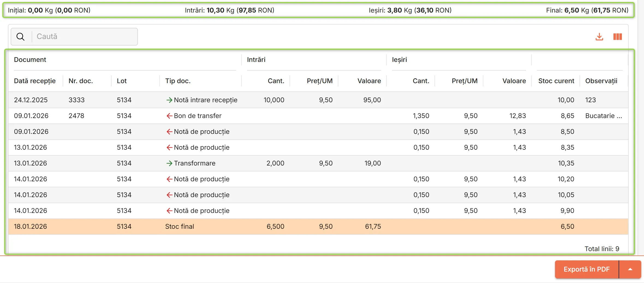Select the Transformare document type

click(195, 163)
